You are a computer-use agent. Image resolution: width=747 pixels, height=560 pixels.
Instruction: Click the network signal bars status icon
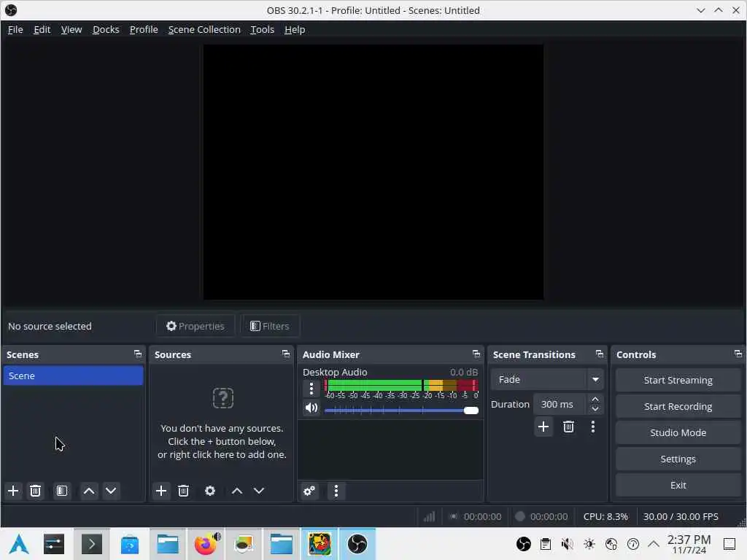point(429,517)
